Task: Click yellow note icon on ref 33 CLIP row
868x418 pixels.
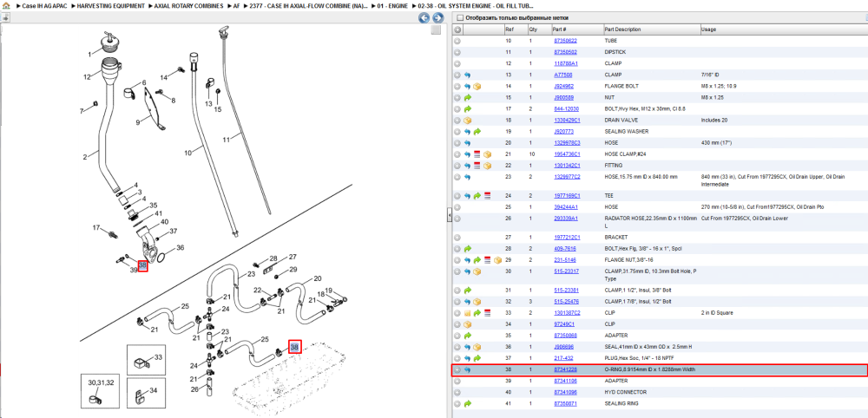Action: click(x=467, y=313)
